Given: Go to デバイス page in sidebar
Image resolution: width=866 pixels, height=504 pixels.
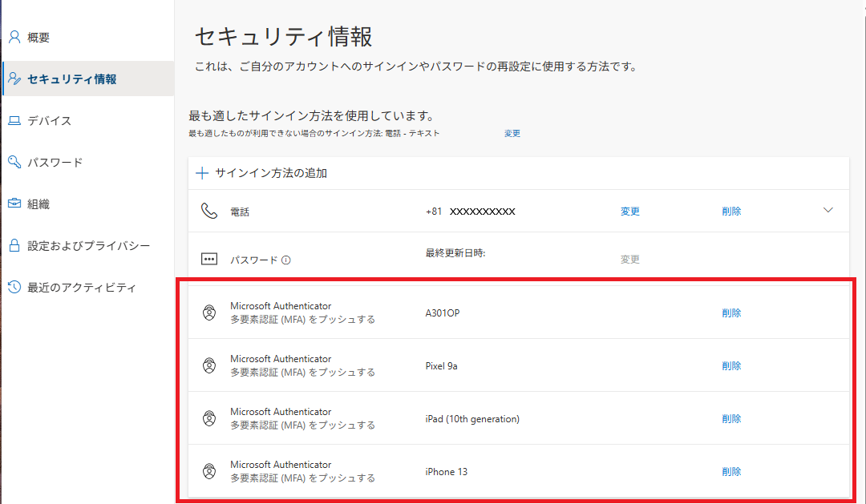Looking at the screenshot, I should [49, 121].
